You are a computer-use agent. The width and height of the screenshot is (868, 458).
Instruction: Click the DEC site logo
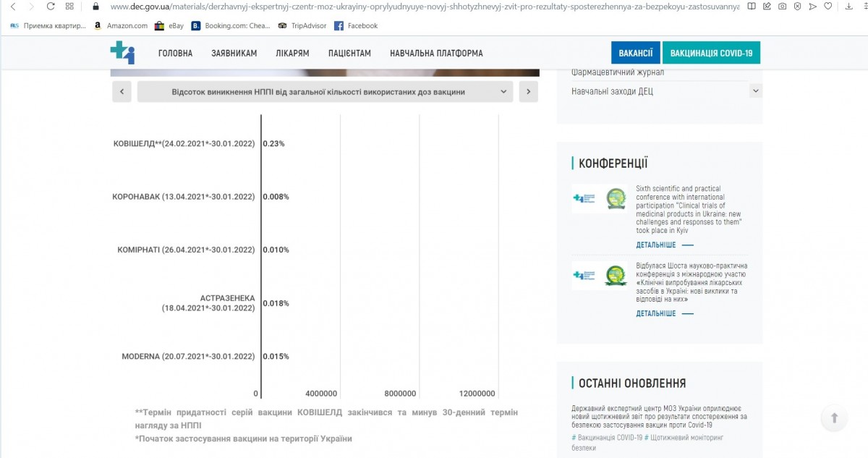tap(122, 53)
